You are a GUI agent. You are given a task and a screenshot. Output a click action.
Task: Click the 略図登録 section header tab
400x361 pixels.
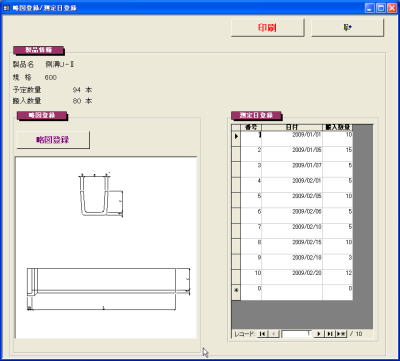(x=42, y=116)
